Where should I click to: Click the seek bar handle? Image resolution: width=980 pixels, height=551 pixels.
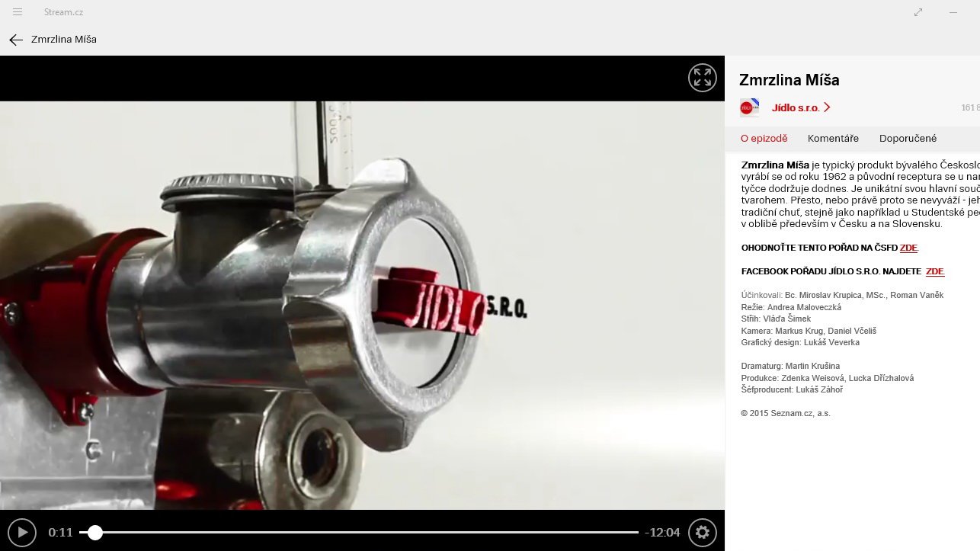(94, 532)
